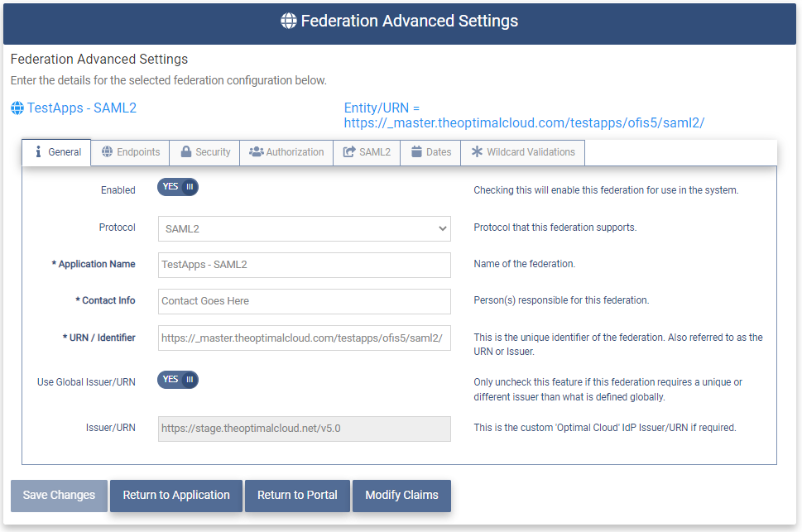Click 'This is the custom Optimal Cloud' text
Screen dimensions: 802x532
pos(605,428)
